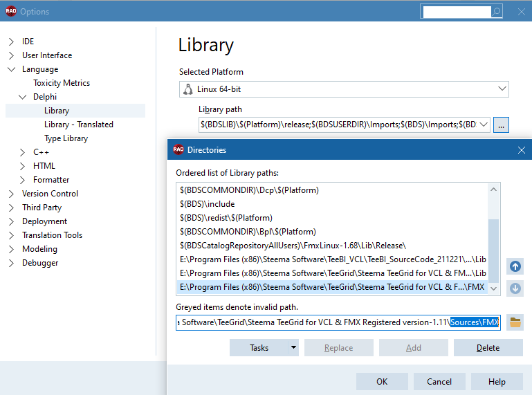Open Help for Directories dialog
This screenshot has width=532, height=395.
pyautogui.click(x=497, y=381)
